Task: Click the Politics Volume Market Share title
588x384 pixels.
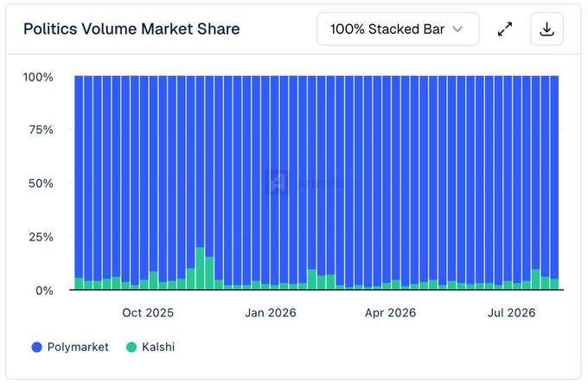Action: click(131, 29)
